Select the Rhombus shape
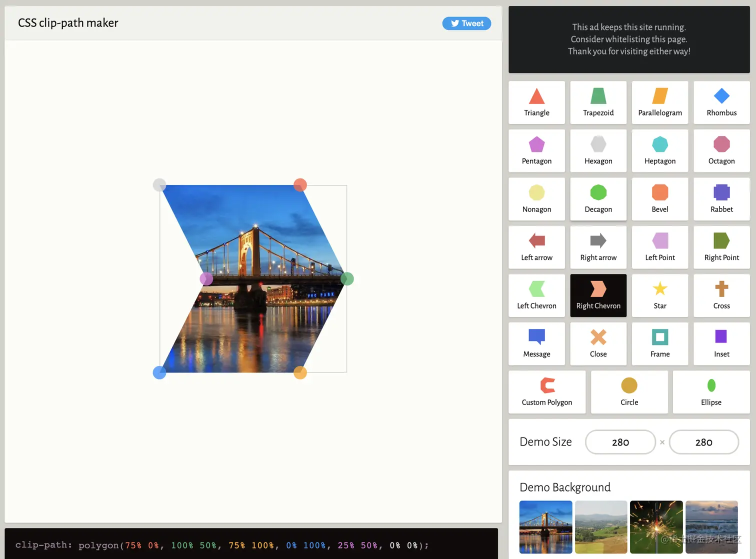756x559 pixels. (721, 102)
